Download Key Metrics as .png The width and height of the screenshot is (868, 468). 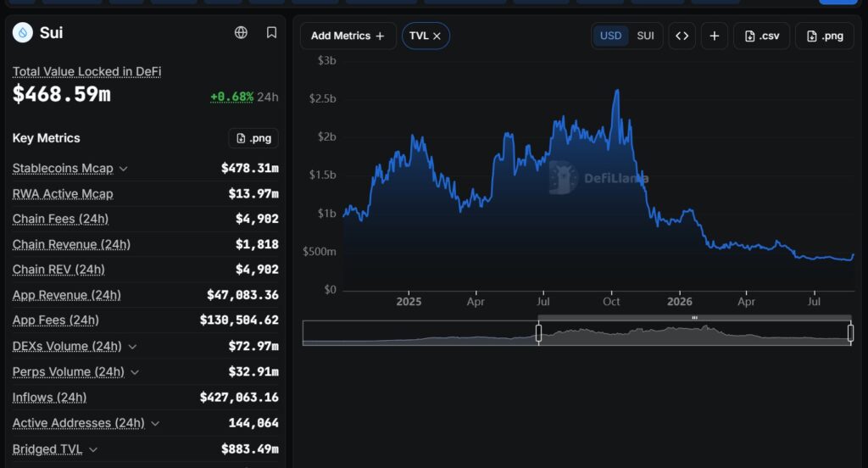pos(253,138)
